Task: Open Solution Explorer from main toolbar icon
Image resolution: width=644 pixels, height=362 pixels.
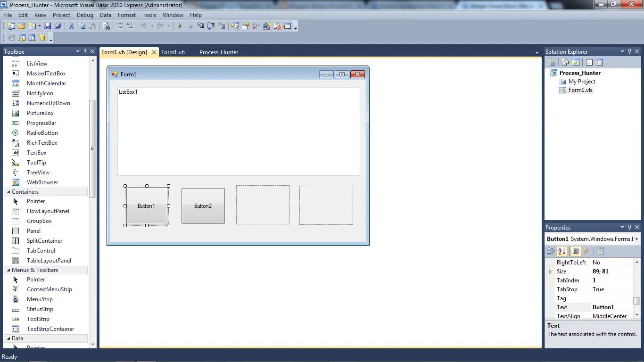Action: click(x=235, y=26)
